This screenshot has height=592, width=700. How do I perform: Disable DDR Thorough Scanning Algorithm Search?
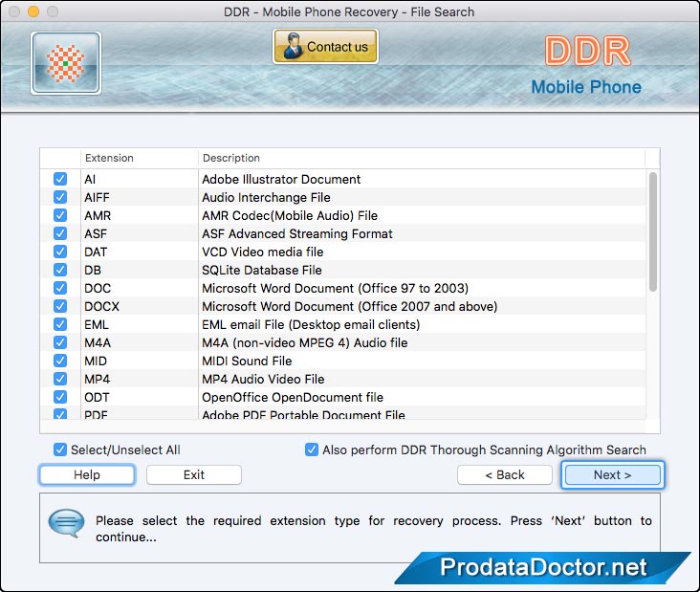312,449
